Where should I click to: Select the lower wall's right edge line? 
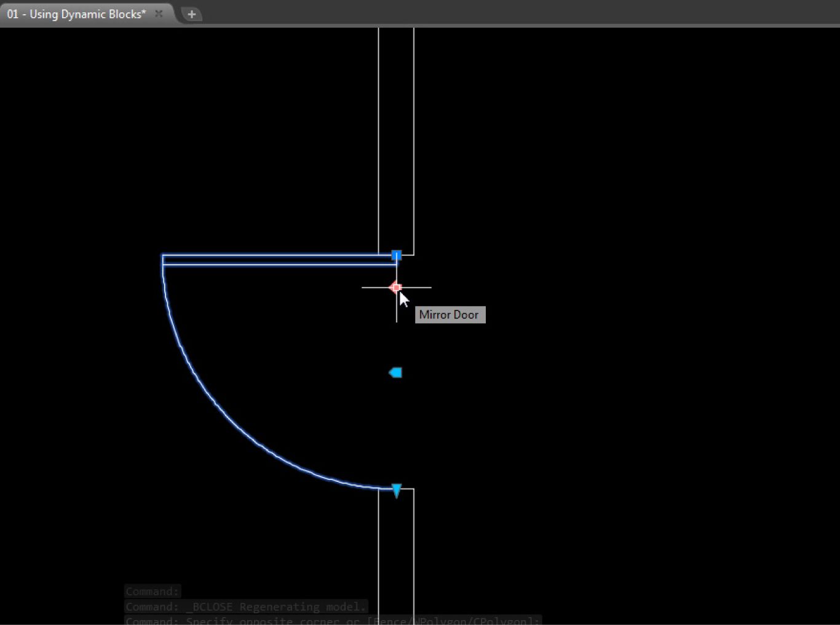[x=414, y=553]
